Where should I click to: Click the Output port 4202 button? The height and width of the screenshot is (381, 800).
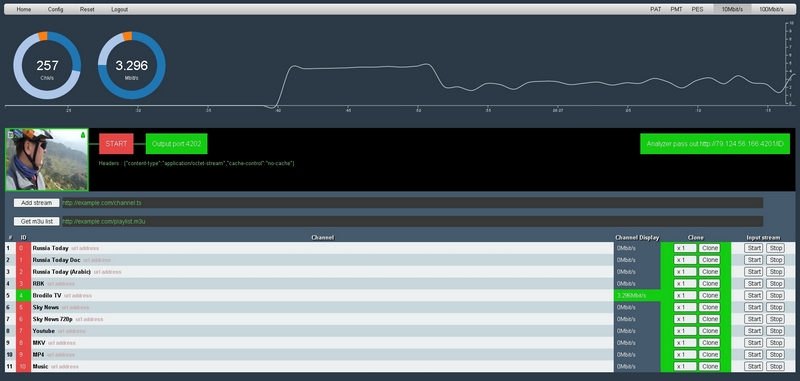click(x=177, y=144)
